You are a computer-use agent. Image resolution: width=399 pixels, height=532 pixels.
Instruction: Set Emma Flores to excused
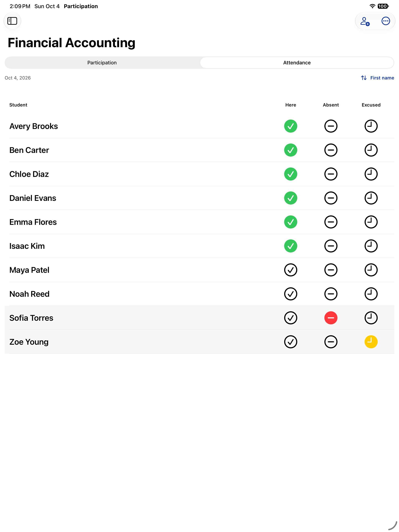click(x=371, y=222)
